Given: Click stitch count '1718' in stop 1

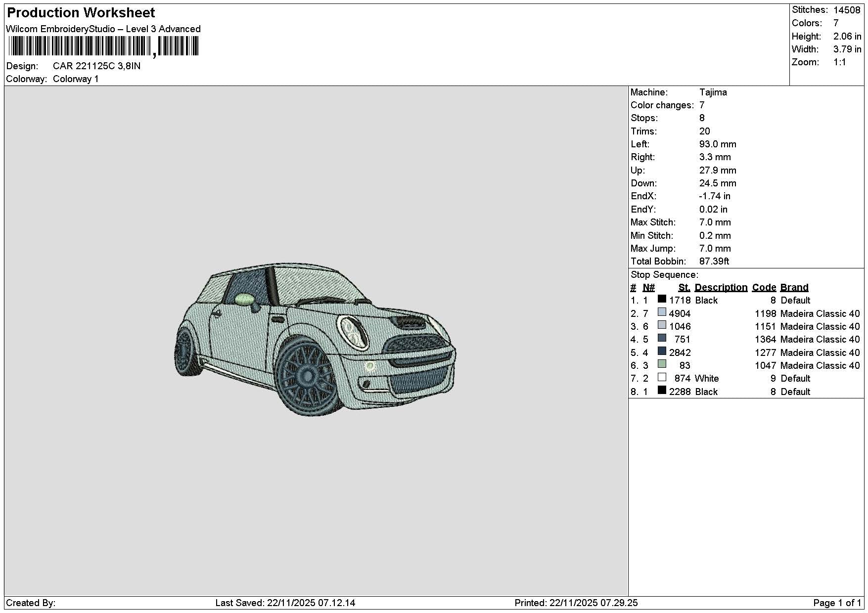Looking at the screenshot, I should coord(680,301).
